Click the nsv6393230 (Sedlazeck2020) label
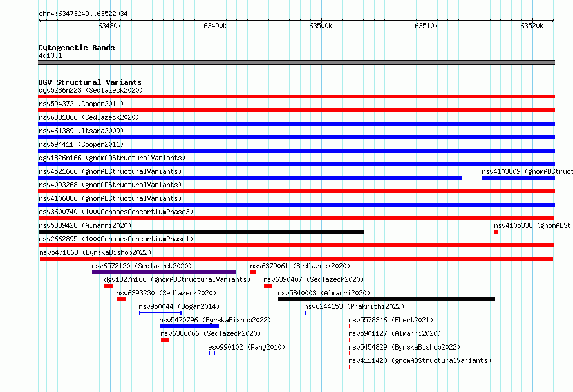The width and height of the screenshot is (573, 392). coord(166,293)
